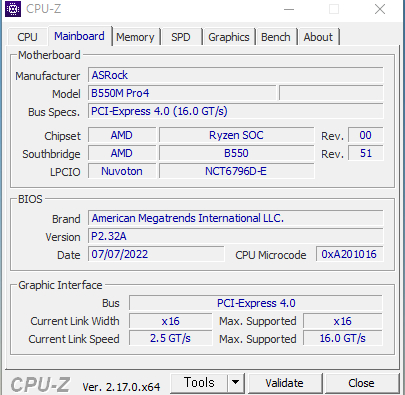This screenshot has width=405, height=395.
Task: Click Max. Supported speed 16.0 GT/s value
Action: click(343, 338)
